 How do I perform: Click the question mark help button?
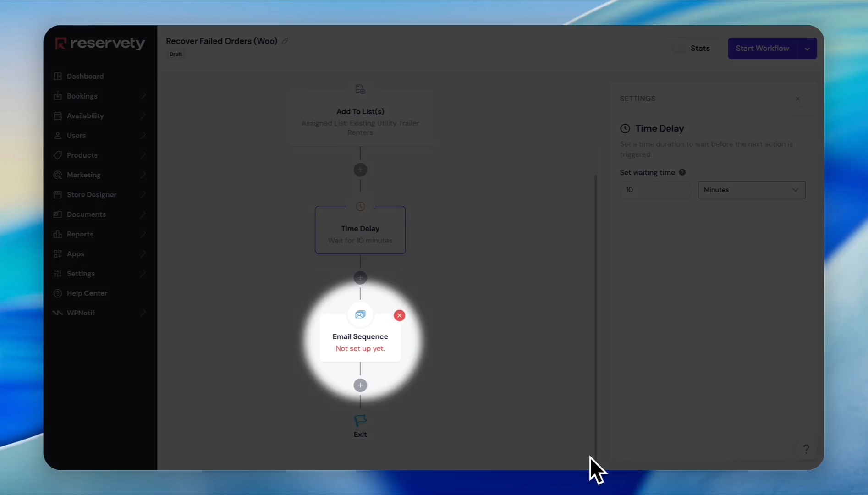click(806, 449)
